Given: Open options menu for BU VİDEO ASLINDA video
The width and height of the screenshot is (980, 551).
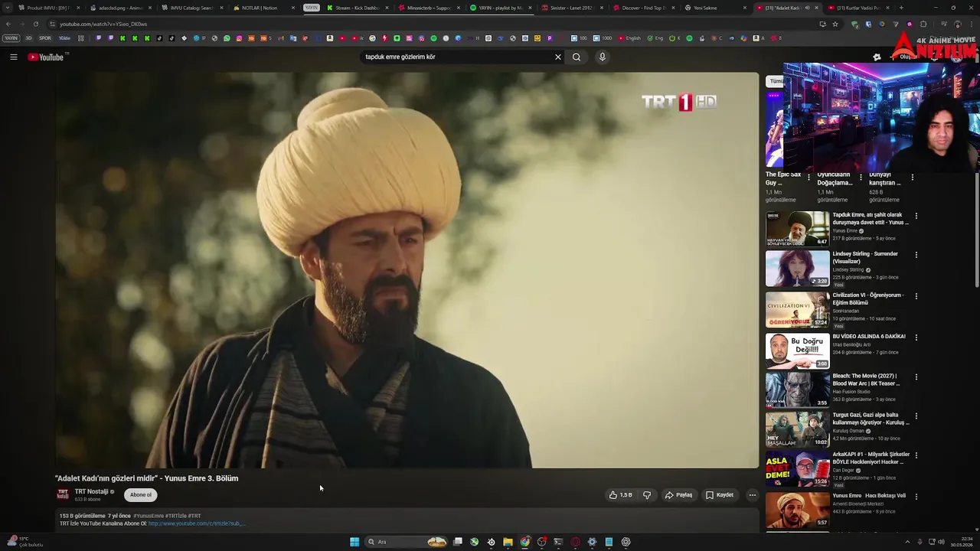Looking at the screenshot, I should [x=916, y=337].
